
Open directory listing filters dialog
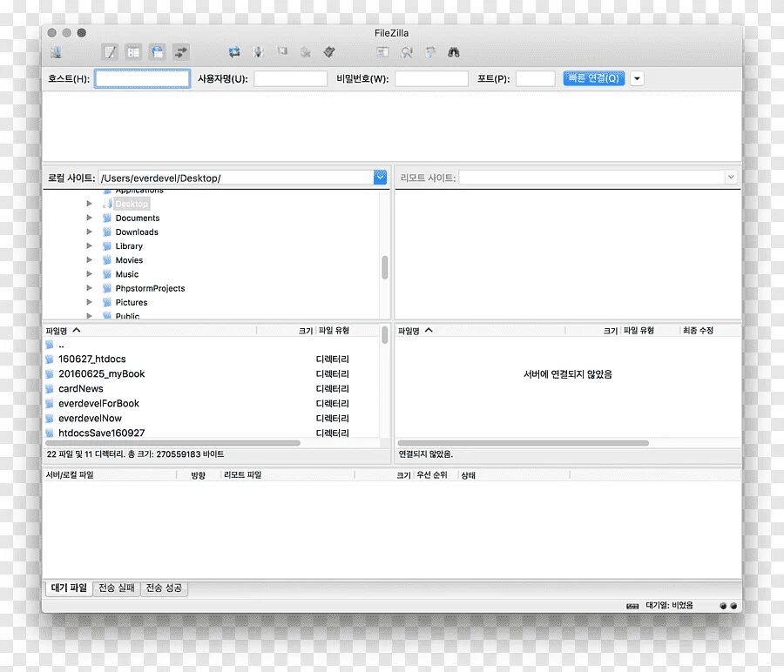click(x=382, y=52)
